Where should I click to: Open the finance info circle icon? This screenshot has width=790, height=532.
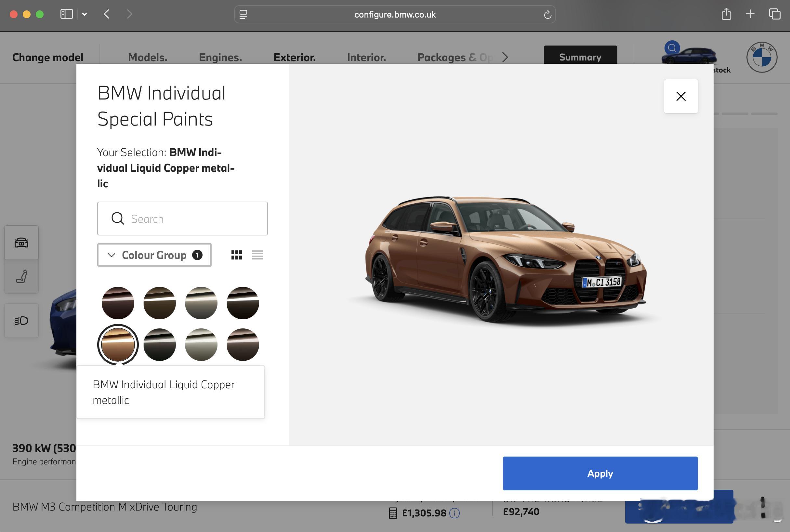[x=454, y=513]
